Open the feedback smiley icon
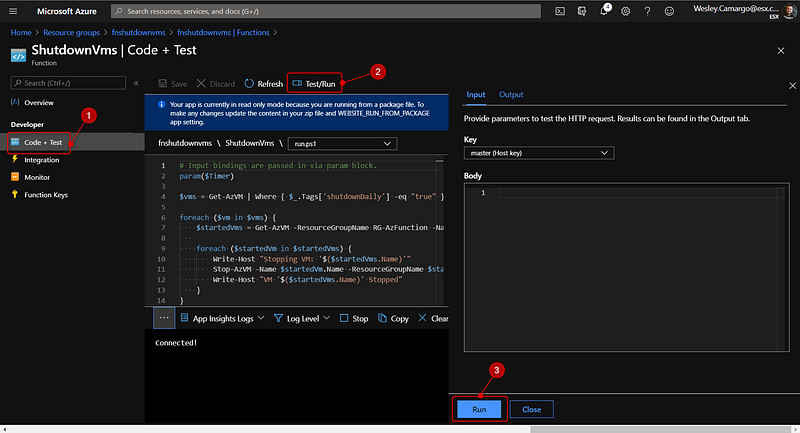This screenshot has width=800, height=433. 670,11
